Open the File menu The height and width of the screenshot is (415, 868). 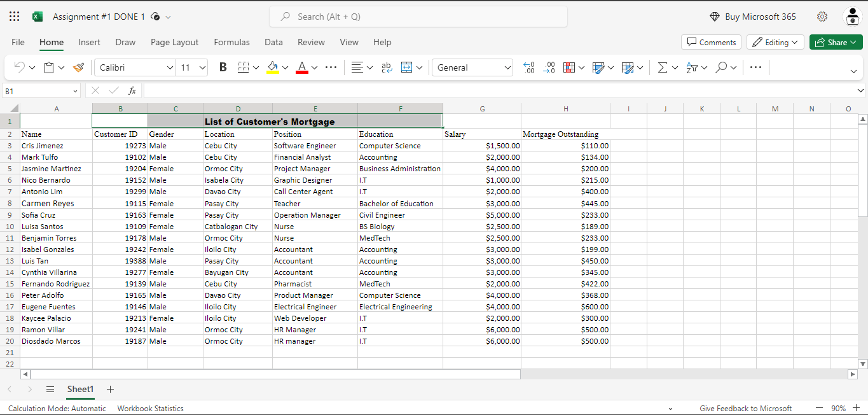point(18,42)
